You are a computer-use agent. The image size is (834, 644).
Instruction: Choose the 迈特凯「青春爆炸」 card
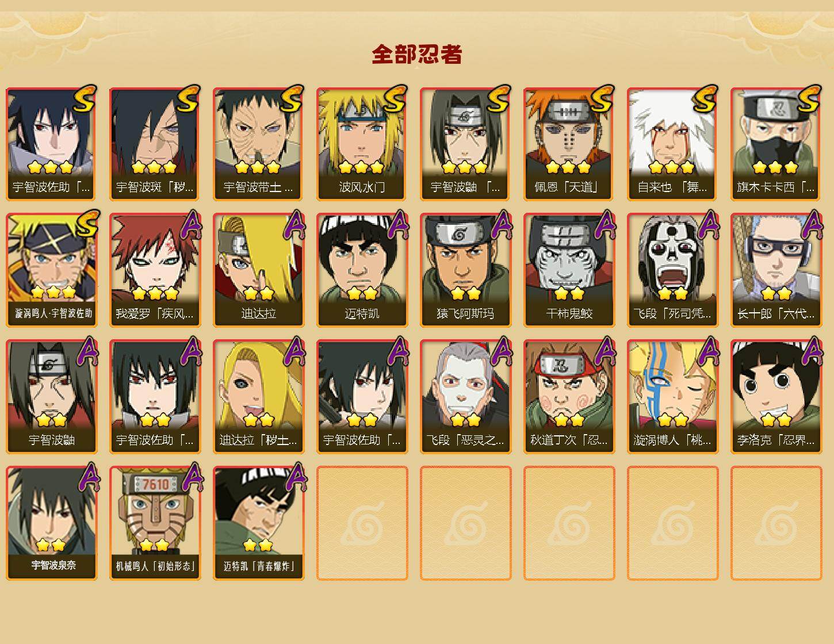[258, 523]
